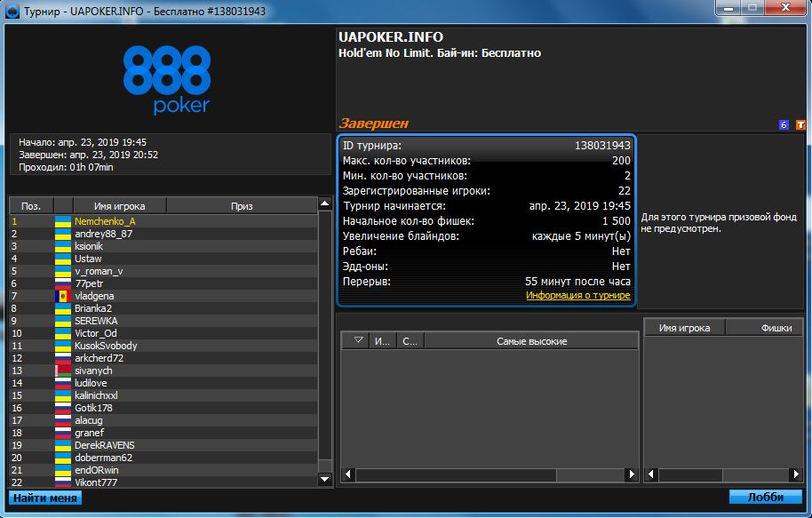Click the flag beside granef
Viewport: 812px width, 518px height.
(63, 433)
